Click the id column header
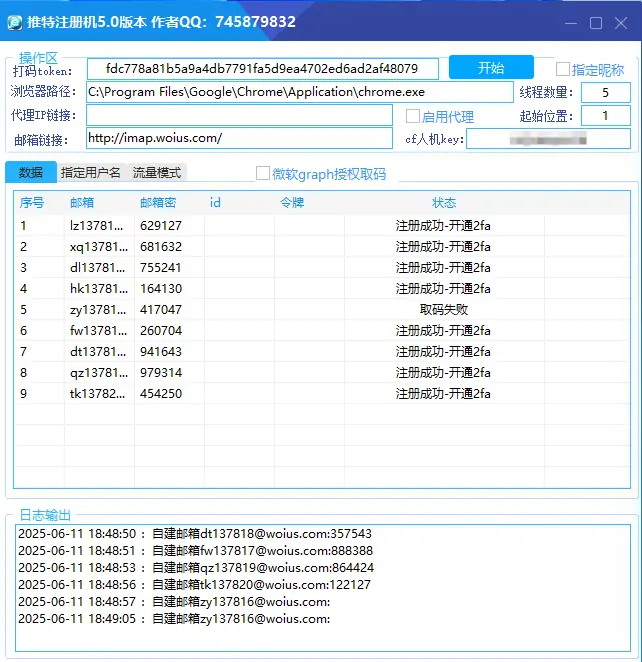 pos(215,203)
